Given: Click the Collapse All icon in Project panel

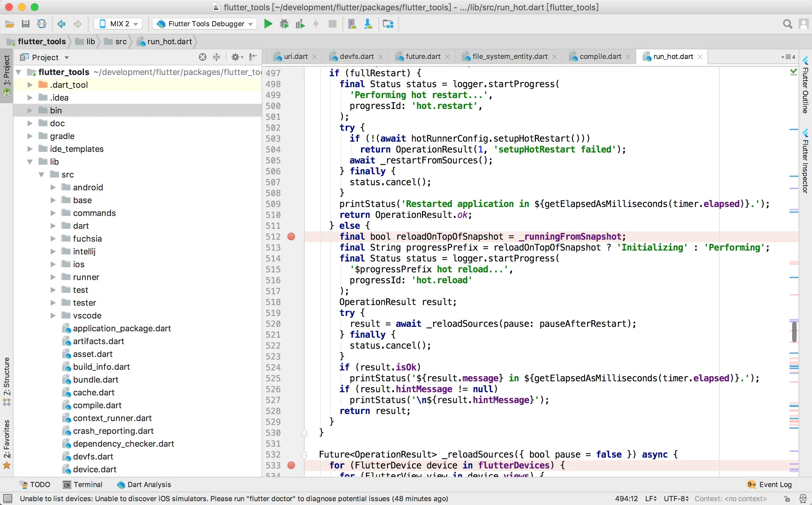Looking at the screenshot, I should (216, 57).
